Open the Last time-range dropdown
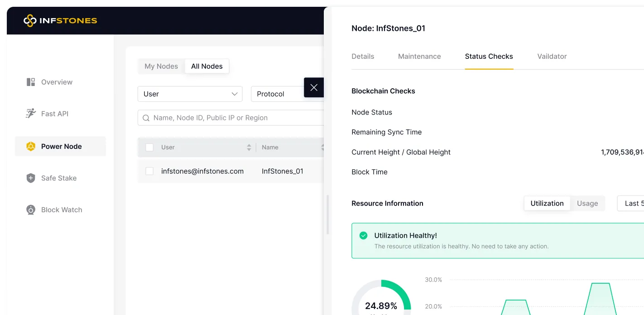644x315 pixels. point(630,203)
